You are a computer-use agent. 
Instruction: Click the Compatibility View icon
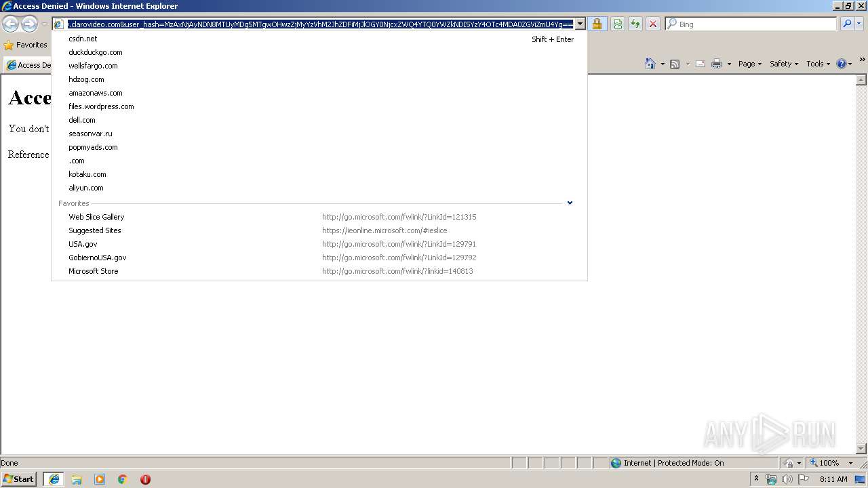618,24
